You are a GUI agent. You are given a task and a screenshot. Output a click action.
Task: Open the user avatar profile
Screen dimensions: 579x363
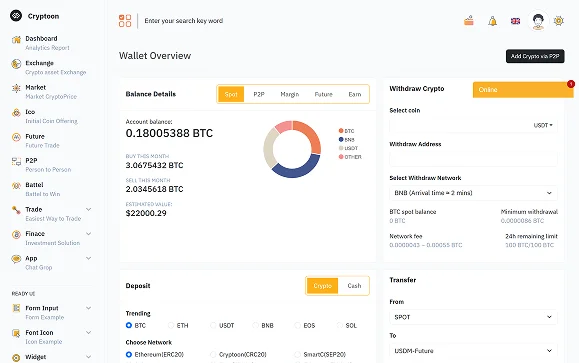(538, 21)
